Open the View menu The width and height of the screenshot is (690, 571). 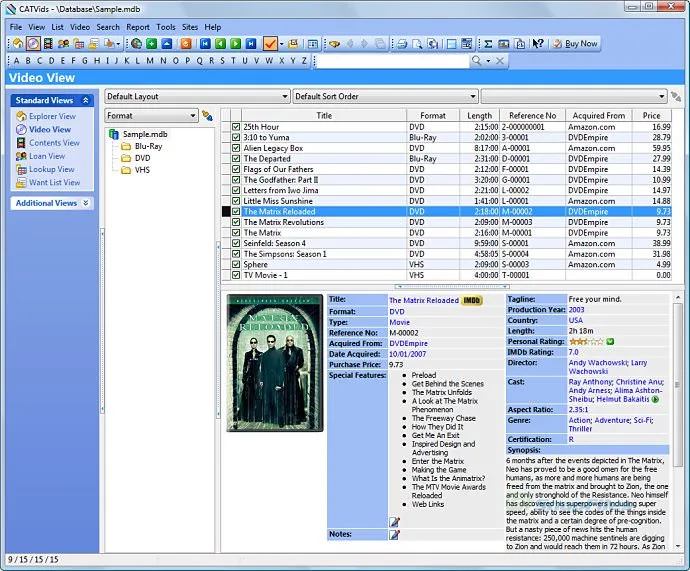point(37,27)
